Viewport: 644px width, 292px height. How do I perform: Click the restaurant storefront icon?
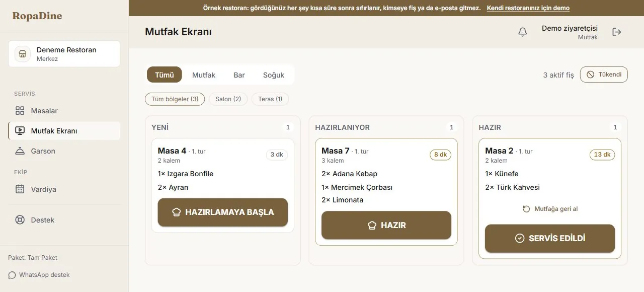coord(23,54)
